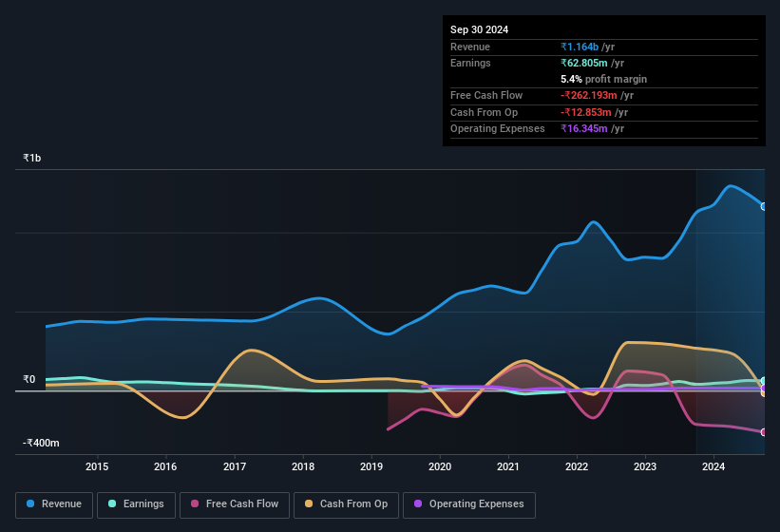The image size is (780, 532).
Task: Toggle the Earnings legend button
Action: tap(136, 504)
